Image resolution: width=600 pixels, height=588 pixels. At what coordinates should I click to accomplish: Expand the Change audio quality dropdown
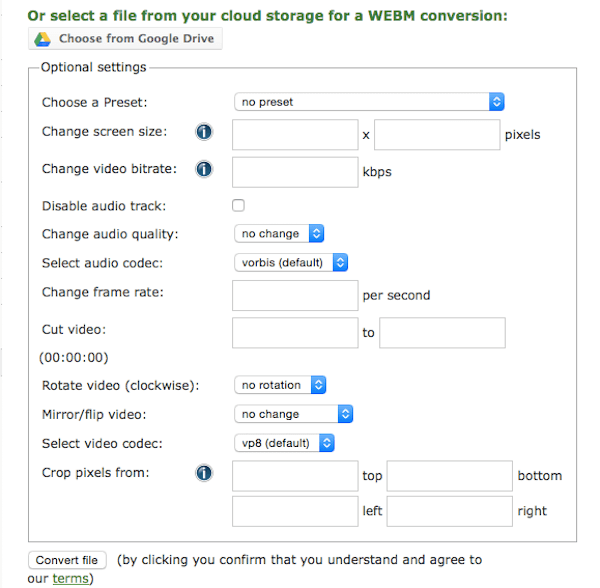279,233
